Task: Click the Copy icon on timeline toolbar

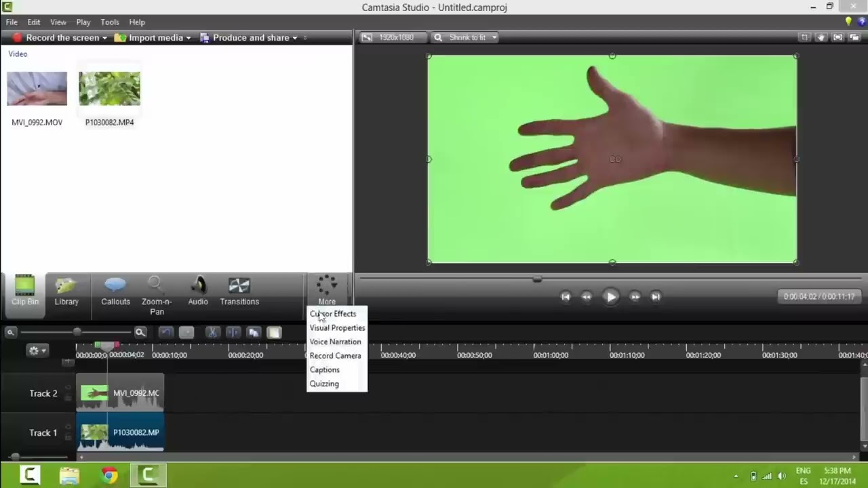Action: point(254,332)
